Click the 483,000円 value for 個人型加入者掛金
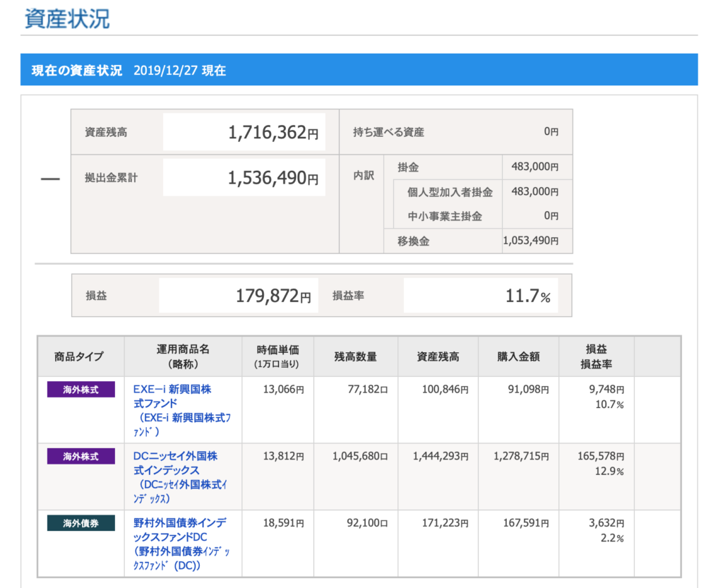 [535, 192]
